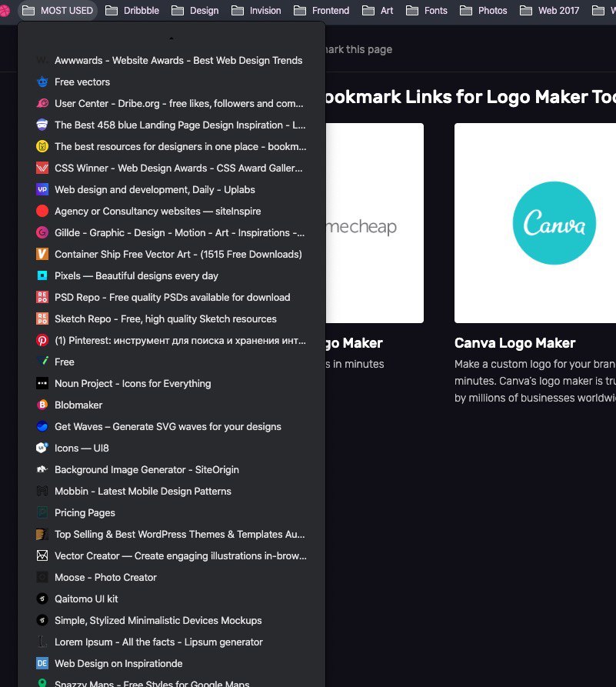Expand the Frontend bookmarks folder

tap(321, 11)
